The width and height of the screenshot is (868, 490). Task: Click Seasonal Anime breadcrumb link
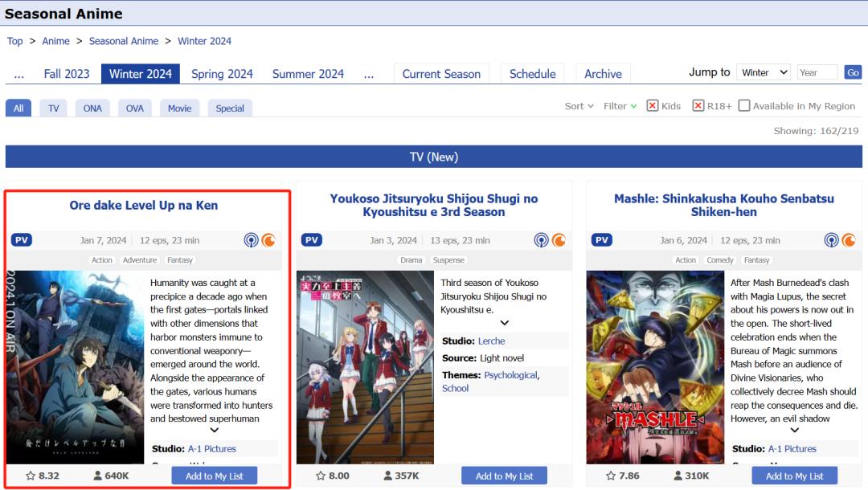(124, 41)
